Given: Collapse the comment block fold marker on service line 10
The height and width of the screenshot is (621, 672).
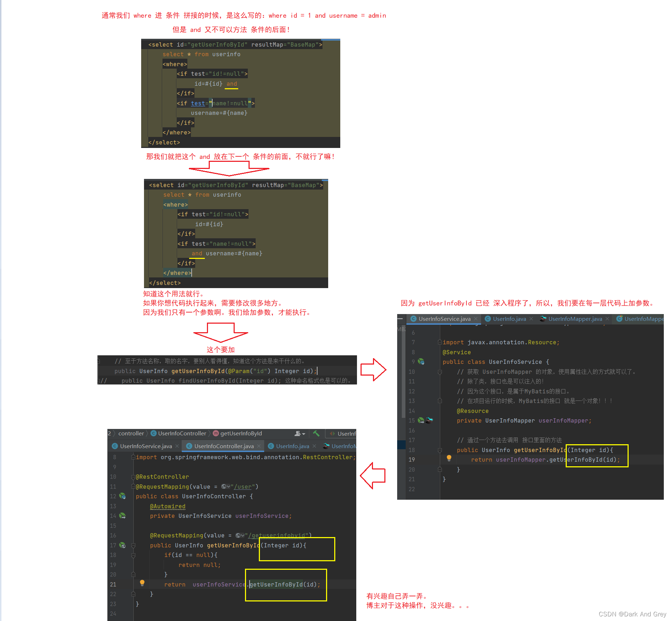Looking at the screenshot, I should point(440,372).
